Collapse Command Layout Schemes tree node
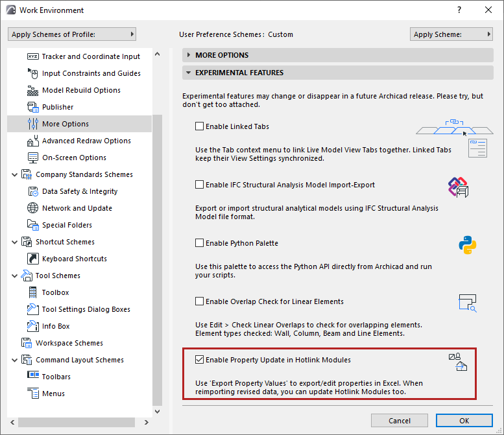The height and width of the screenshot is (435, 504). pos(14,360)
